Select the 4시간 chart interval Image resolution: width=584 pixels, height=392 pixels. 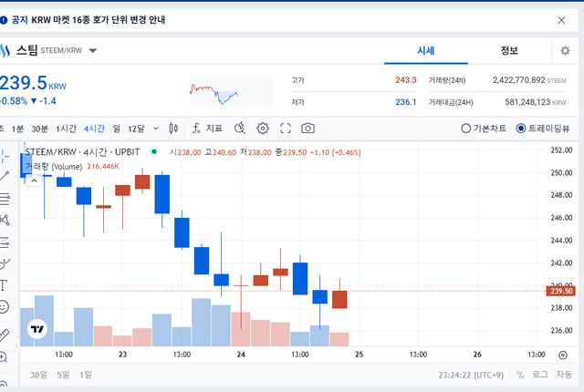(94, 129)
